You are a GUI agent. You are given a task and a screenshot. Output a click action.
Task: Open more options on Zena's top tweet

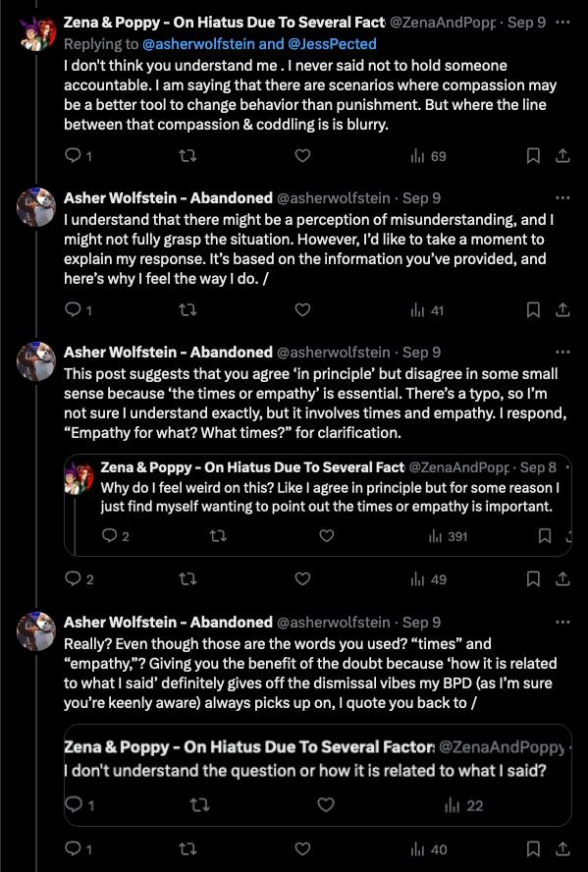pyautogui.click(x=562, y=23)
